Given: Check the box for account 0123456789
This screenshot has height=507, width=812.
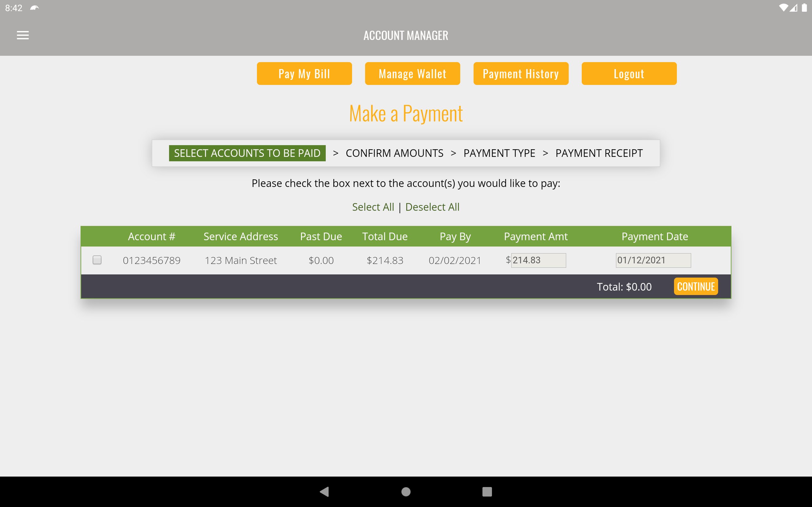Looking at the screenshot, I should 97,260.
